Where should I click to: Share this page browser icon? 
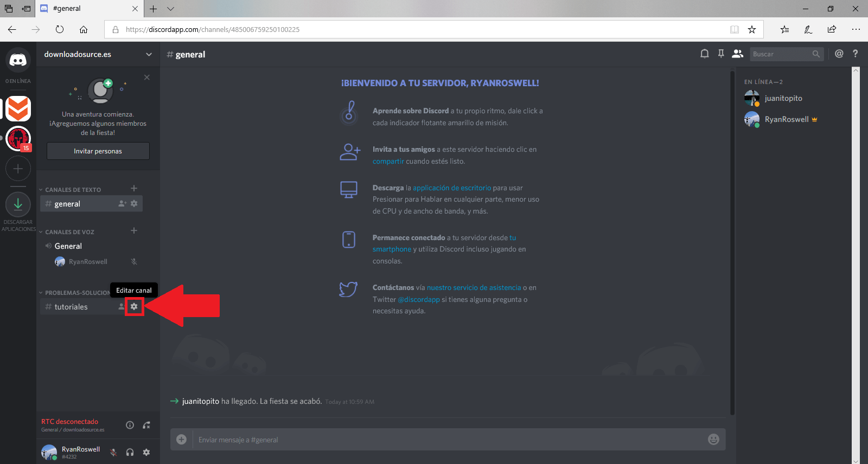(x=832, y=29)
